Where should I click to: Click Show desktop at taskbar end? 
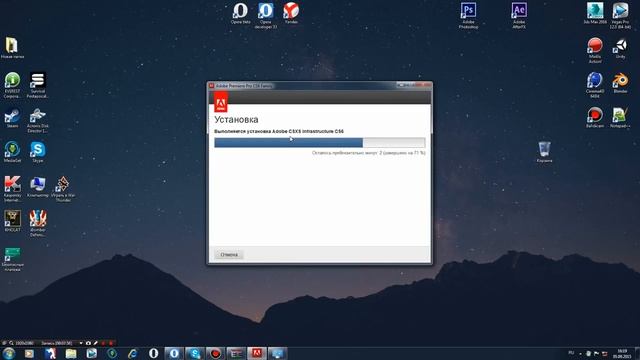637,353
